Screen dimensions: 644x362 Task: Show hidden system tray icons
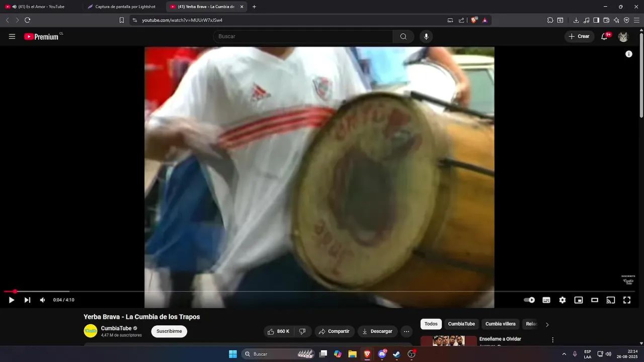pos(564,354)
